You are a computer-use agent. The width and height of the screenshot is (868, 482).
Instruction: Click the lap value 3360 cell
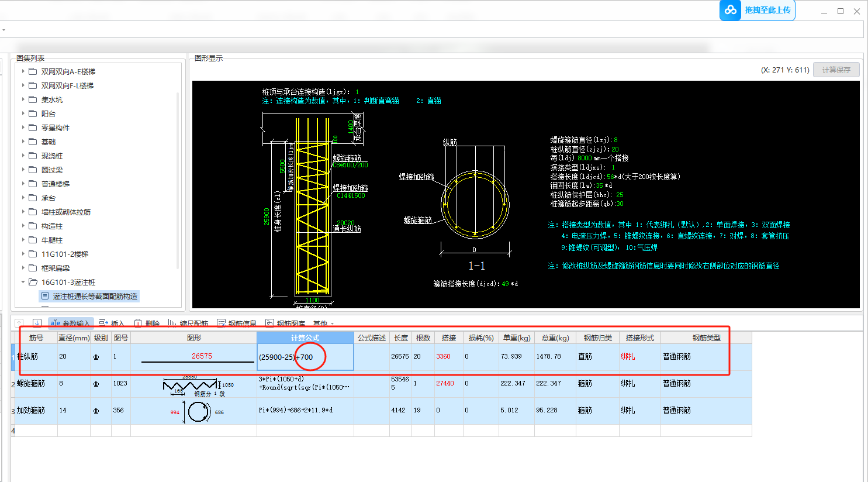click(448, 357)
